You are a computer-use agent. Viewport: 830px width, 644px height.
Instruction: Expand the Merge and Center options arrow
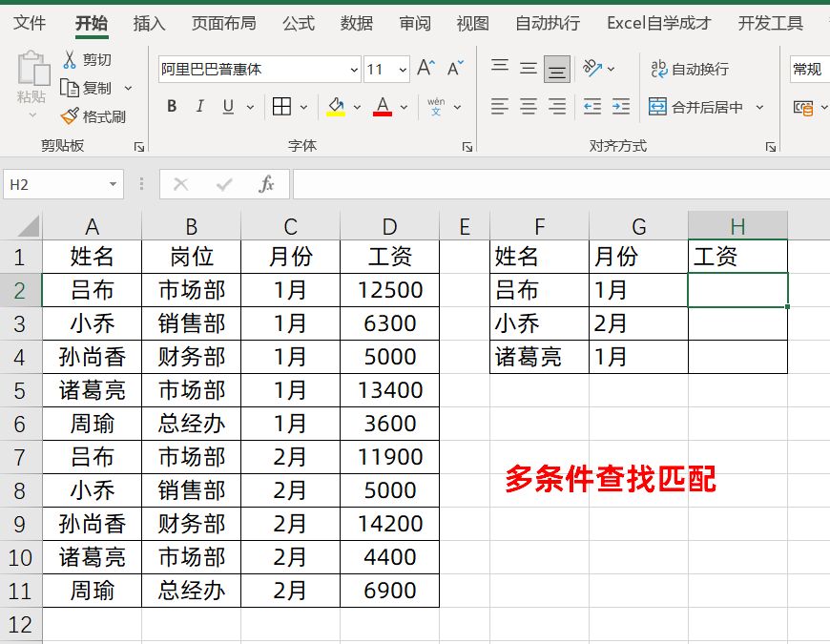point(759,107)
